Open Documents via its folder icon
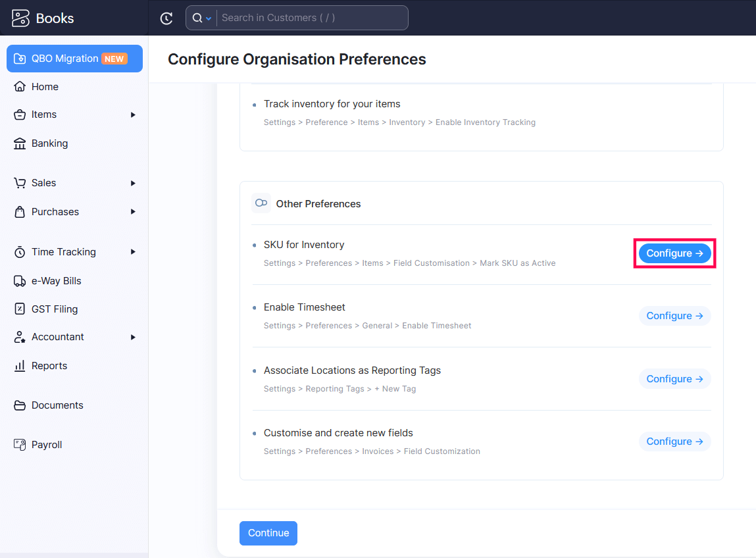 coord(20,405)
